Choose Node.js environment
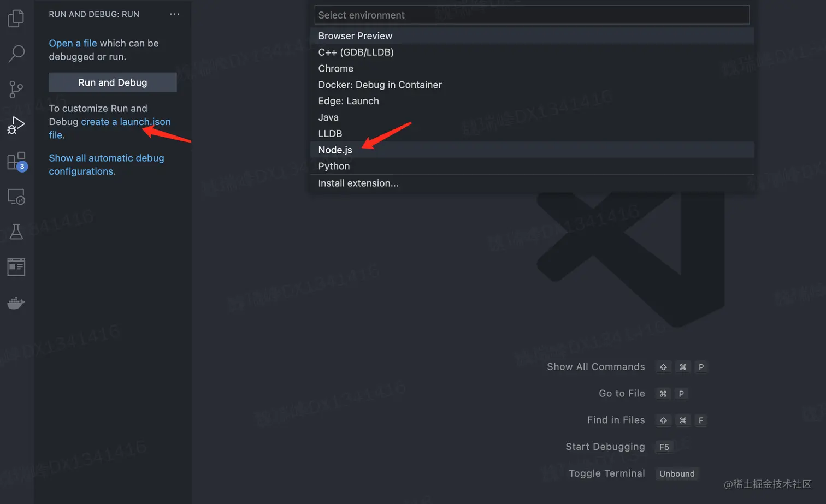This screenshot has height=504, width=826. [532, 150]
